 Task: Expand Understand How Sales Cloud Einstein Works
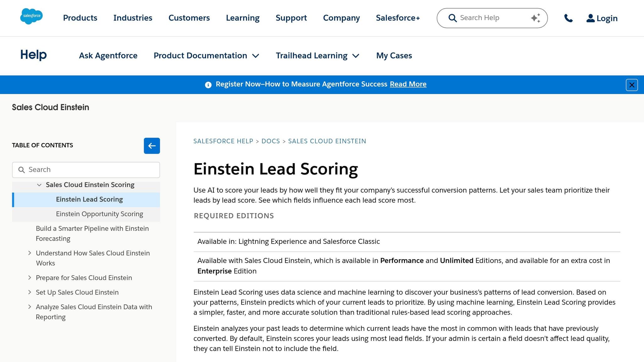point(30,253)
